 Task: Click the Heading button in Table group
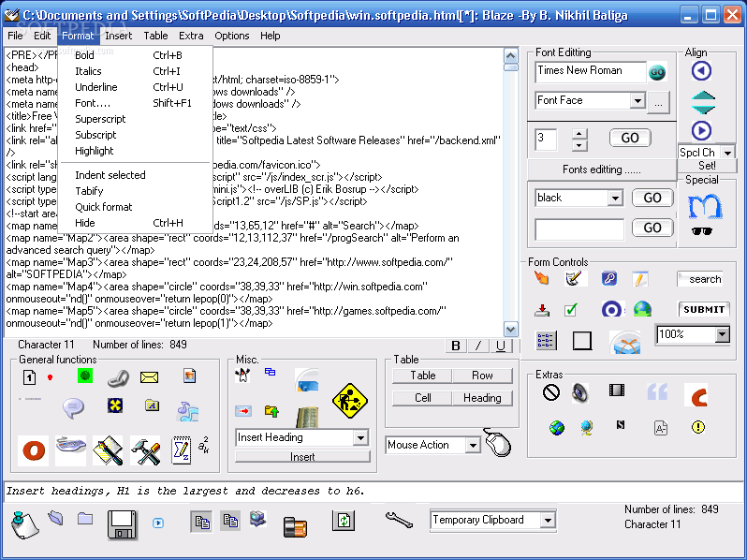[482, 398]
